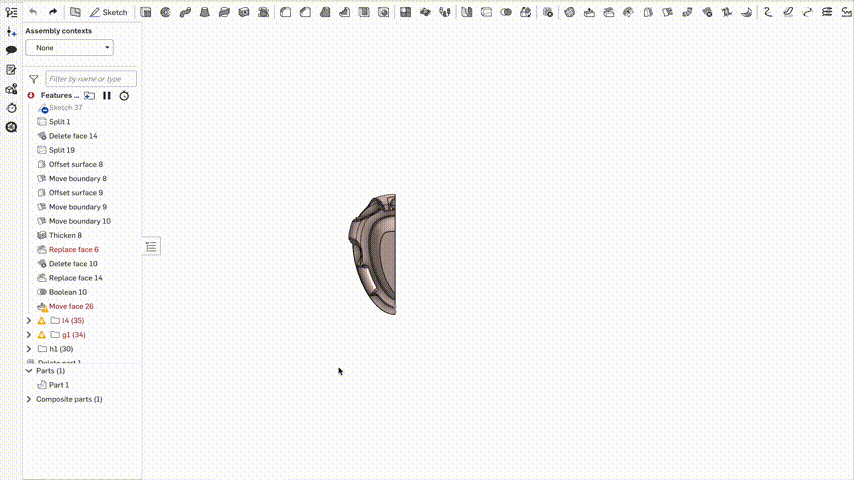Select Part 1 in the Parts list

tap(59, 385)
